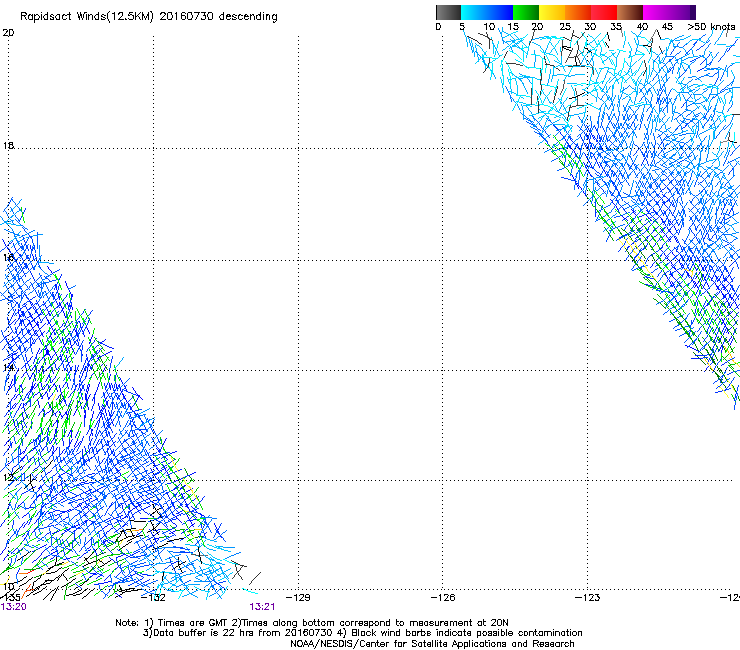Click legend tick label '0'
This screenshot has width=740, height=650.
point(438,27)
